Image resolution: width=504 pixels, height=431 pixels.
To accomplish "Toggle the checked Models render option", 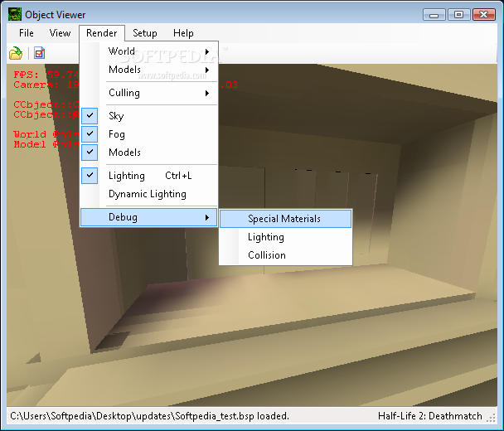I will pyautogui.click(x=148, y=152).
